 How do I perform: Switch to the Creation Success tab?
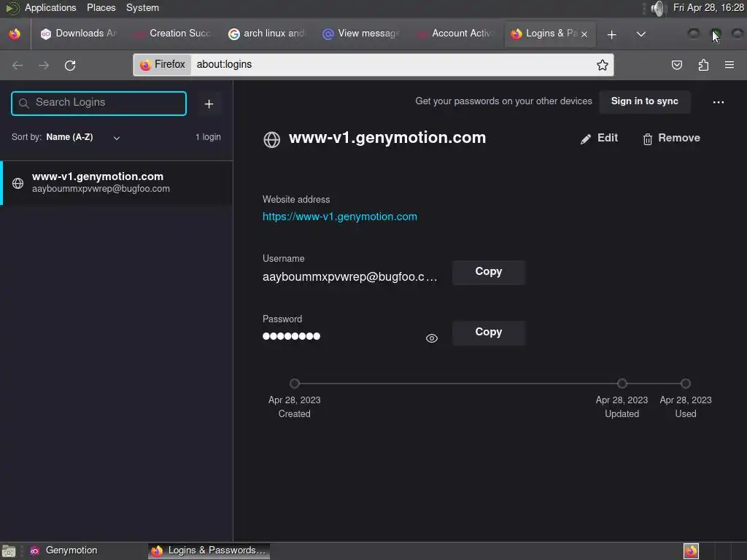(x=173, y=34)
